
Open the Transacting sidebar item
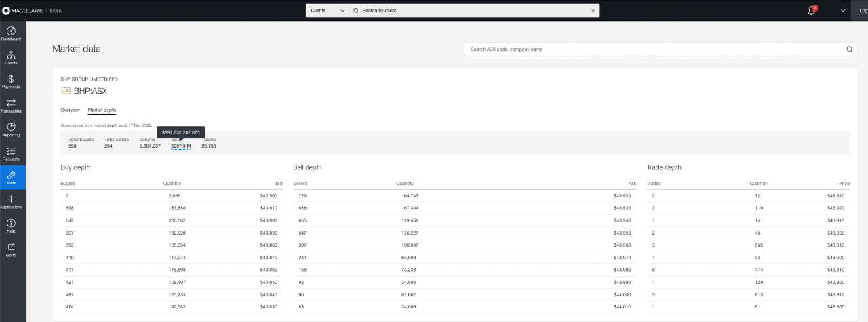pyautogui.click(x=12, y=106)
